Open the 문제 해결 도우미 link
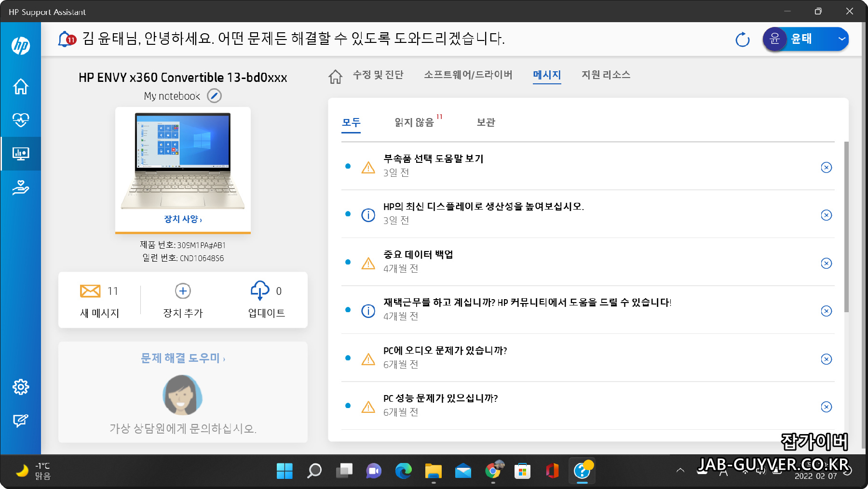Image resolution: width=868 pixels, height=489 pixels. (x=183, y=358)
